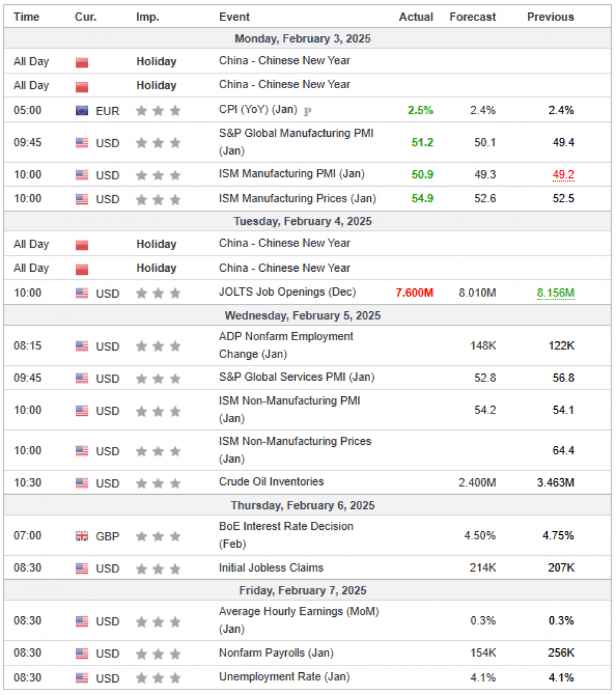Click the Tuesday, February 4, 2025 date header

pos(302,221)
